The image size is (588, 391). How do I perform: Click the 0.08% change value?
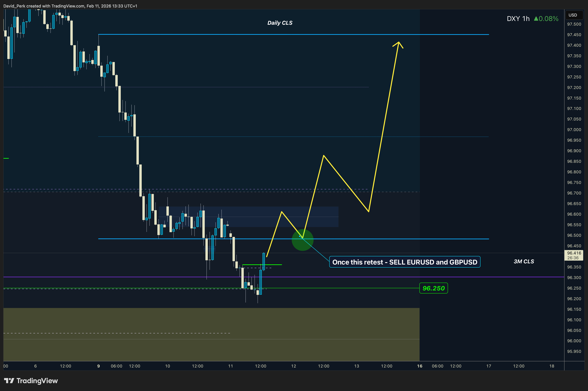click(x=548, y=19)
